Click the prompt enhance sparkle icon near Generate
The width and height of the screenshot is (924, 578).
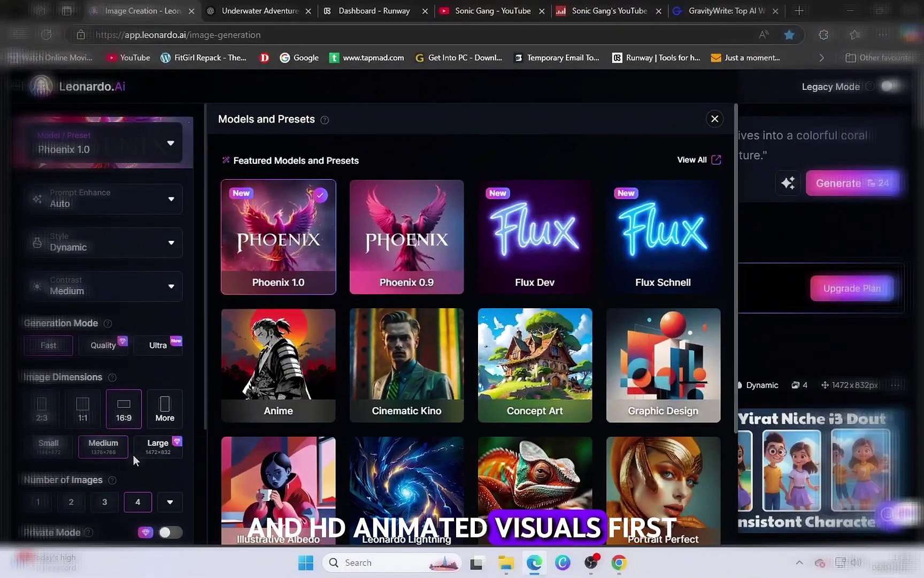point(788,183)
